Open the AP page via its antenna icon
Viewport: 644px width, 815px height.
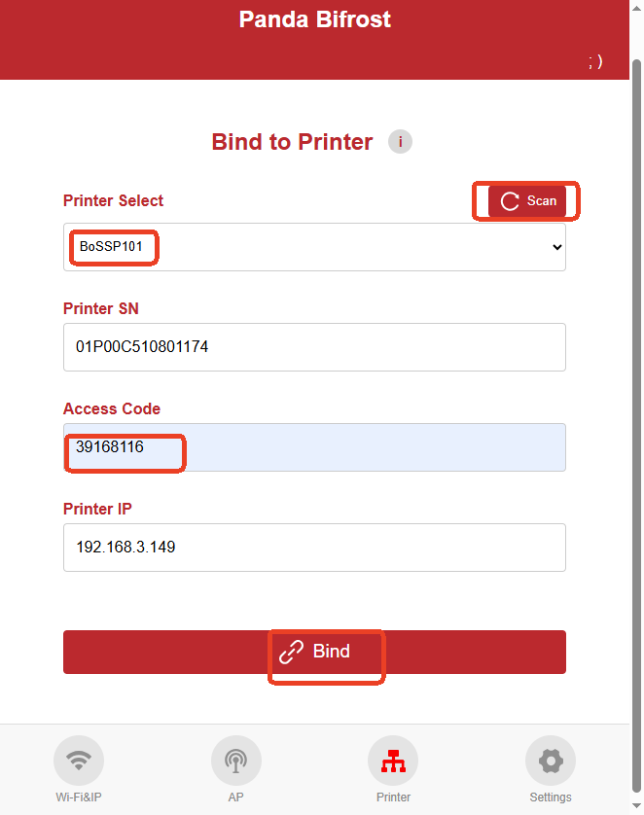235,761
